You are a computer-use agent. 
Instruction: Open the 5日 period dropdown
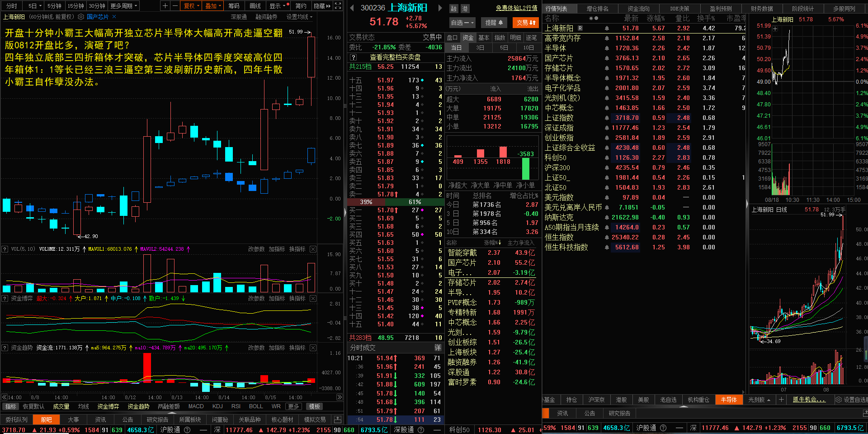pos(34,6)
